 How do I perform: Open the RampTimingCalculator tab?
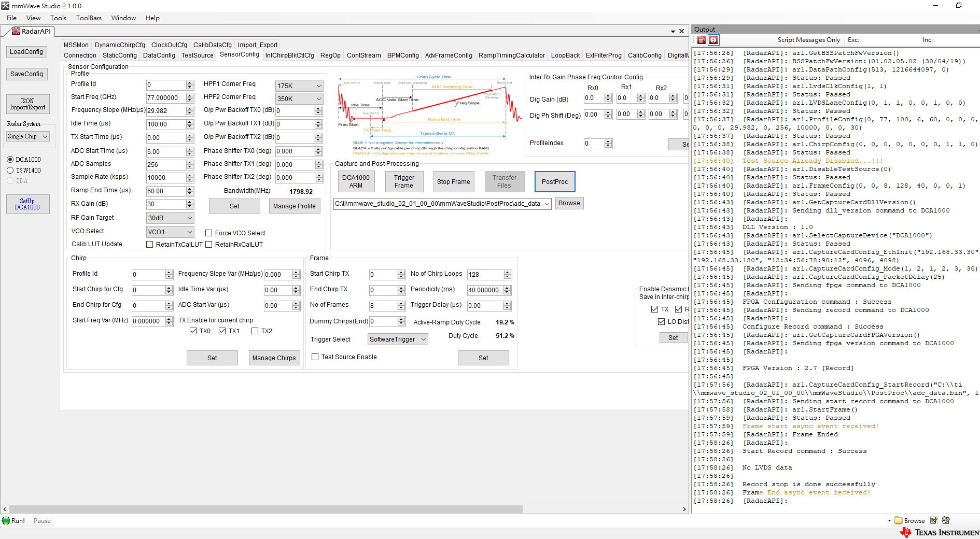tap(512, 55)
